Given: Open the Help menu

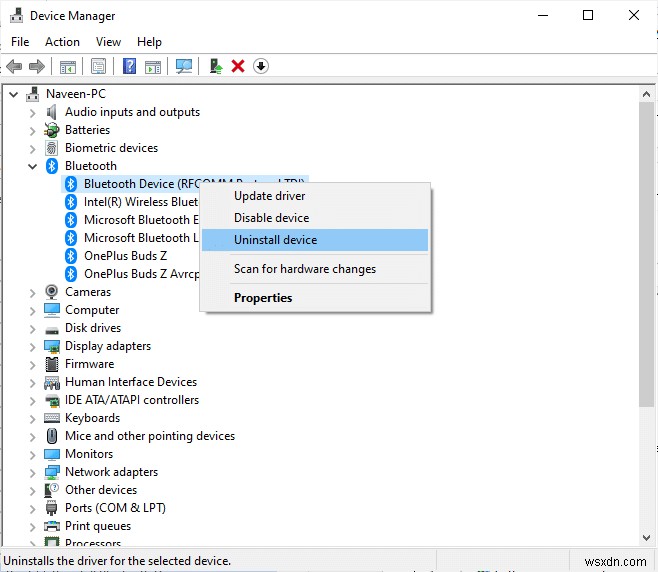Looking at the screenshot, I should [149, 42].
